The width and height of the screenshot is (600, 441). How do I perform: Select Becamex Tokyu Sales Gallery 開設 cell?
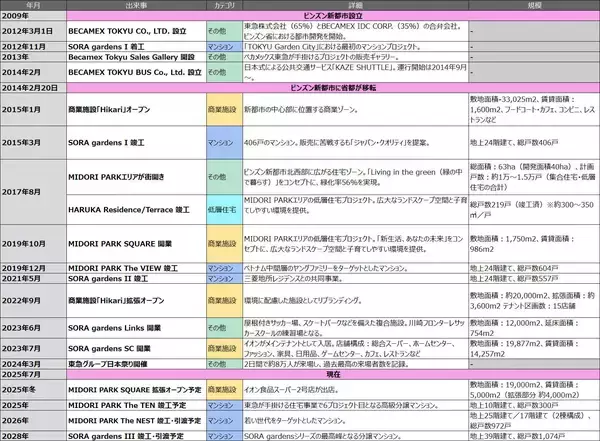[137, 58]
